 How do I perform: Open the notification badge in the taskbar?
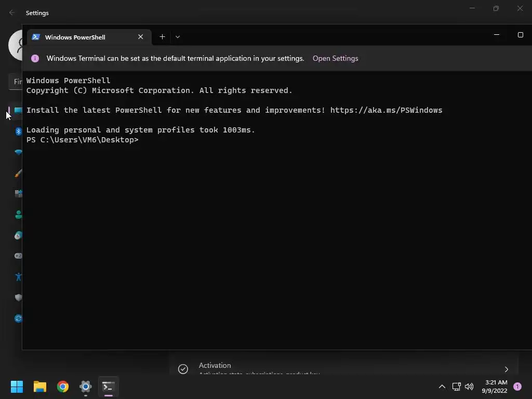[x=517, y=387]
